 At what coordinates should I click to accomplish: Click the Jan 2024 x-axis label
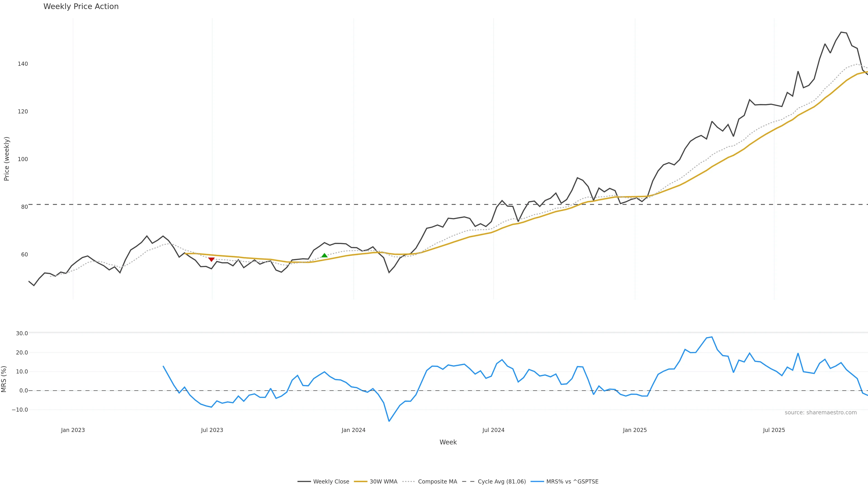click(353, 430)
